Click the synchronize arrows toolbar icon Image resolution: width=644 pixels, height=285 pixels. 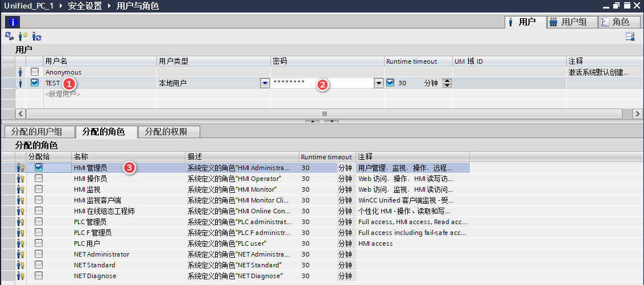(x=9, y=36)
